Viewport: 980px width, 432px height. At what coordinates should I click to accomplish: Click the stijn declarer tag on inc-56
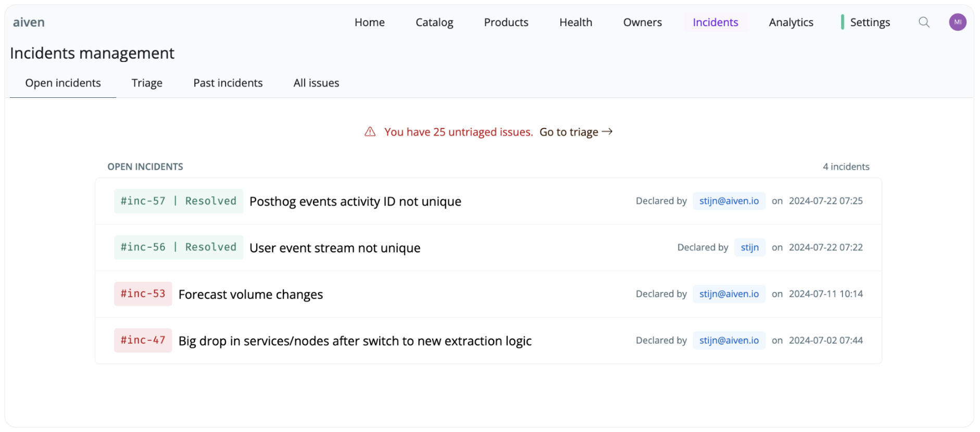[749, 248]
